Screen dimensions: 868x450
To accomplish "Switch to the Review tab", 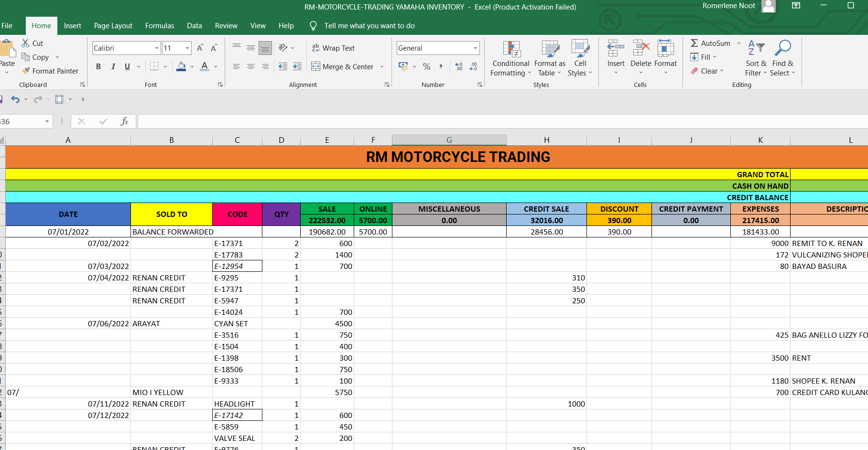I will click(x=226, y=26).
